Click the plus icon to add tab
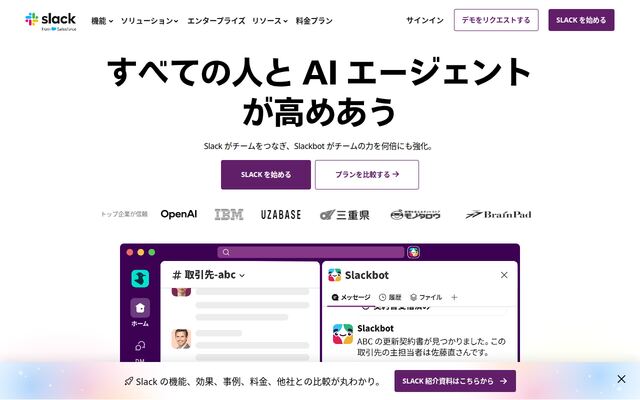 [x=454, y=297]
